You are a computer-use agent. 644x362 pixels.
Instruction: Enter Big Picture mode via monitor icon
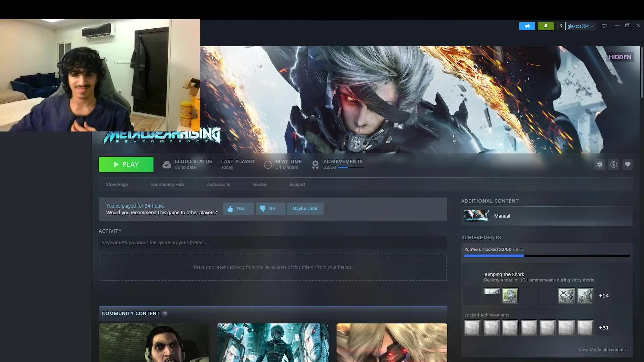tap(604, 26)
